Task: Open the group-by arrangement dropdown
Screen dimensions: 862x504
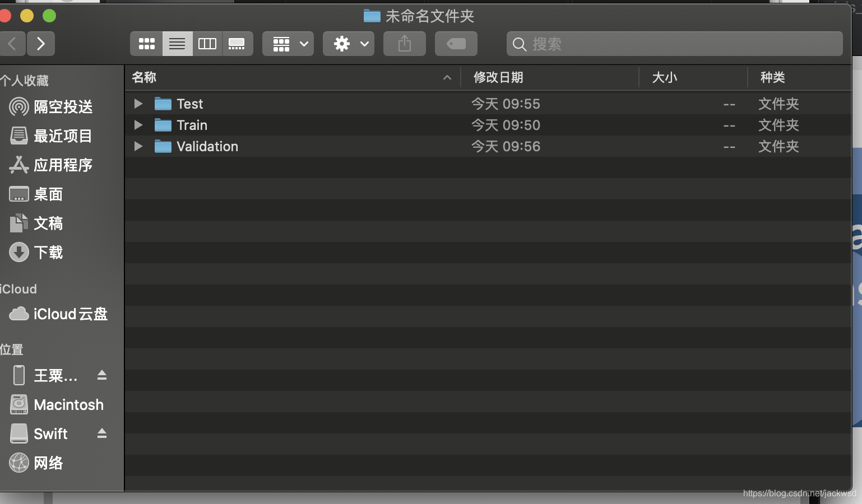Action: click(288, 44)
